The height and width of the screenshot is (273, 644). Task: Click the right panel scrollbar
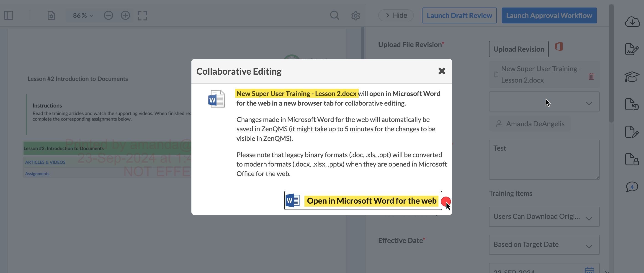611,63
